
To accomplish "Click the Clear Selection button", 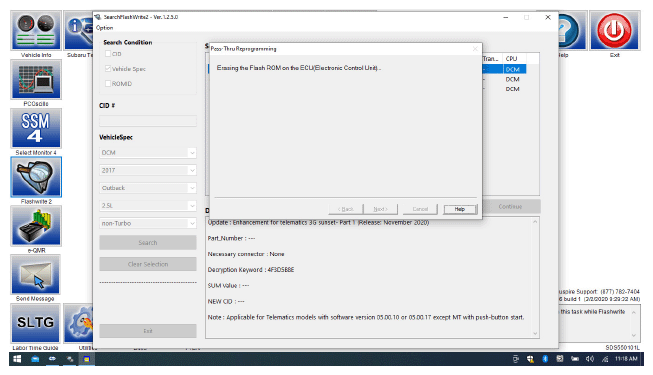I will pyautogui.click(x=148, y=264).
